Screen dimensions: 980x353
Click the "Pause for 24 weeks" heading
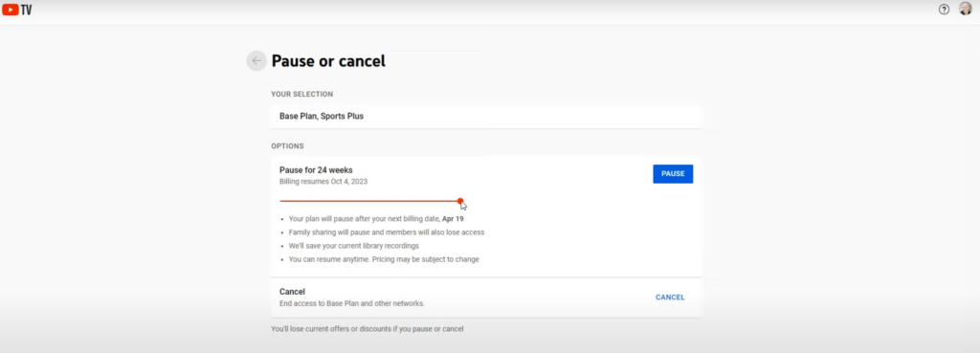[x=316, y=170]
